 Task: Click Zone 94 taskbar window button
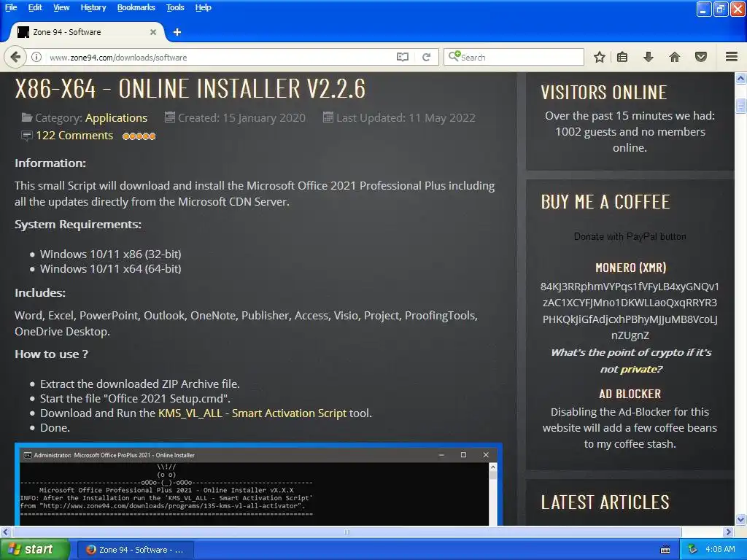tap(135, 550)
